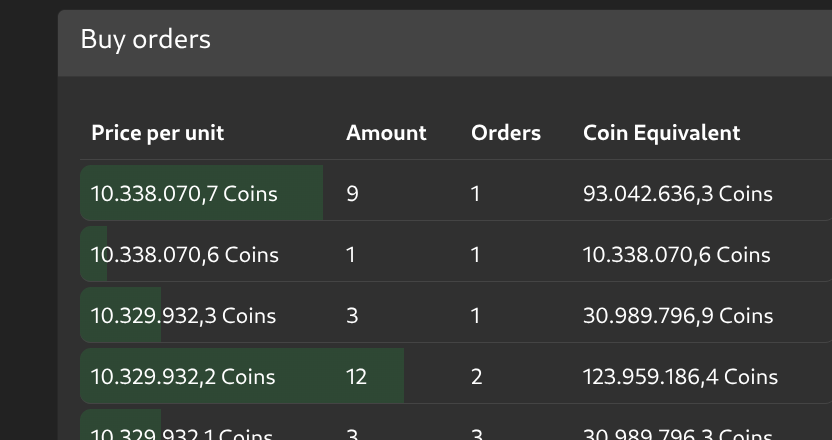The image size is (832, 440).
Task: Click the amount 3 in the 10.329.932,3 row
Action: pyautogui.click(x=352, y=316)
